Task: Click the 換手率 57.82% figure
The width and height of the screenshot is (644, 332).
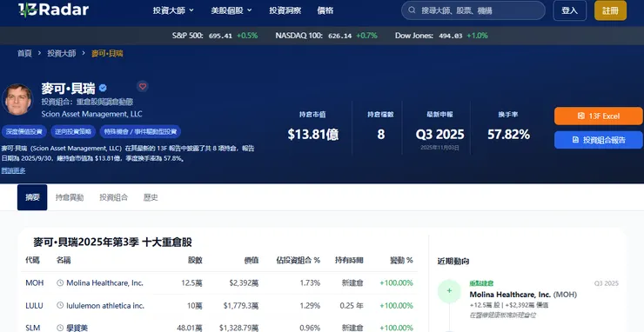Action: pyautogui.click(x=508, y=135)
